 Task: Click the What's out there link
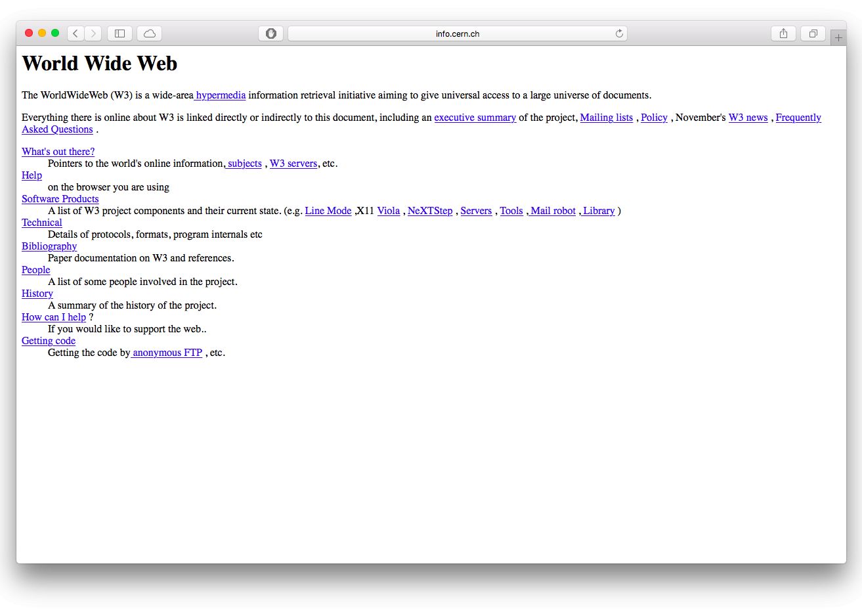click(58, 152)
